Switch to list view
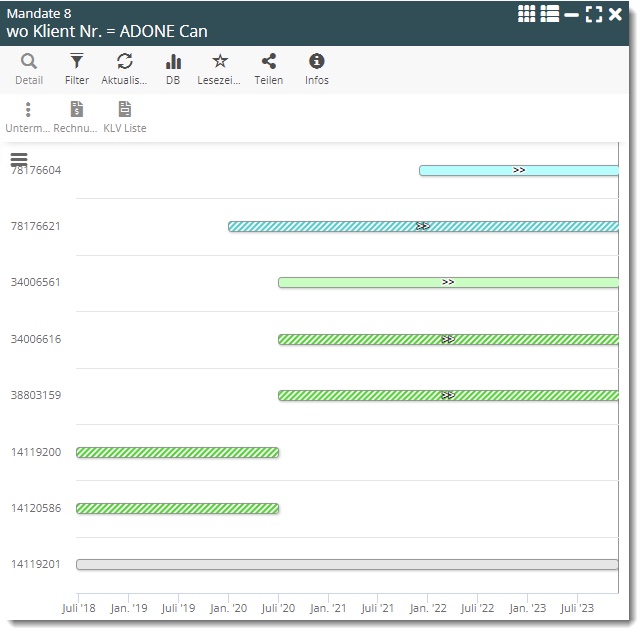The width and height of the screenshot is (644, 635). (549, 14)
